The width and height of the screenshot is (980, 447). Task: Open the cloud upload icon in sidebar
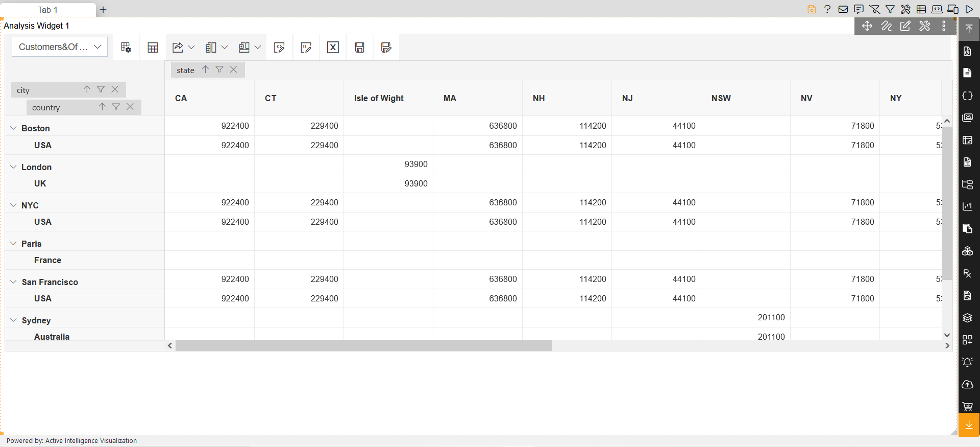pyautogui.click(x=967, y=384)
